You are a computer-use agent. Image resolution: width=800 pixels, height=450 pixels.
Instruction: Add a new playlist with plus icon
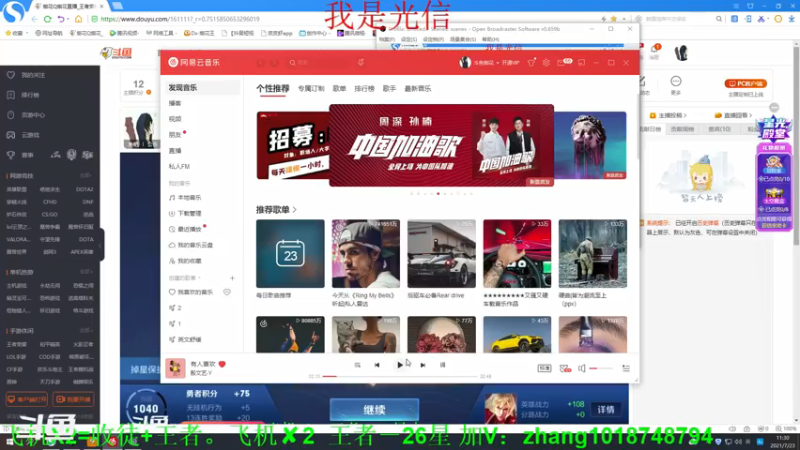pyautogui.click(x=232, y=278)
